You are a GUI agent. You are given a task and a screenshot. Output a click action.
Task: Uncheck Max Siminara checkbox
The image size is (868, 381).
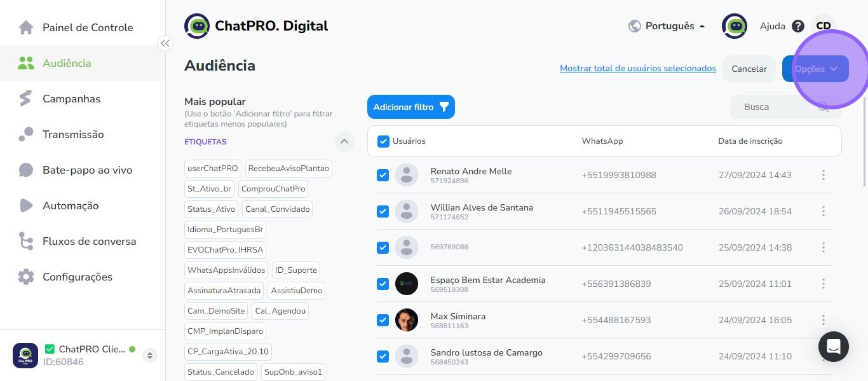[x=383, y=320]
